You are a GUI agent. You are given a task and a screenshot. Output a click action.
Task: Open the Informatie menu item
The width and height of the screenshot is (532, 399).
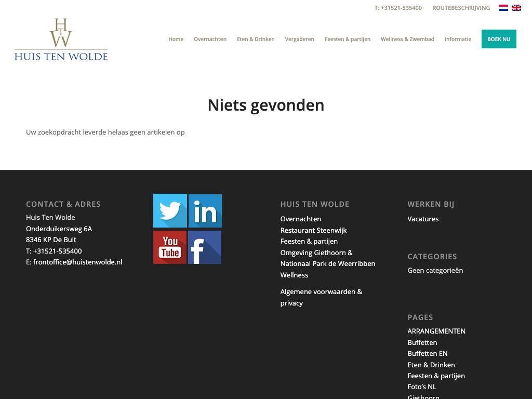pos(458,39)
